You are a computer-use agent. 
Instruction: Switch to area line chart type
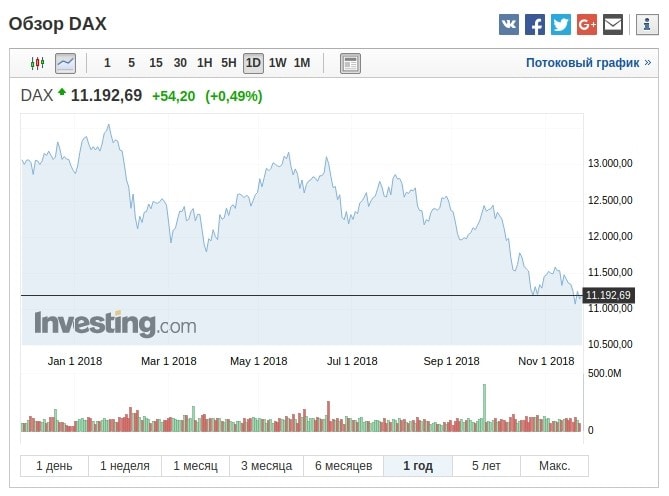65,63
